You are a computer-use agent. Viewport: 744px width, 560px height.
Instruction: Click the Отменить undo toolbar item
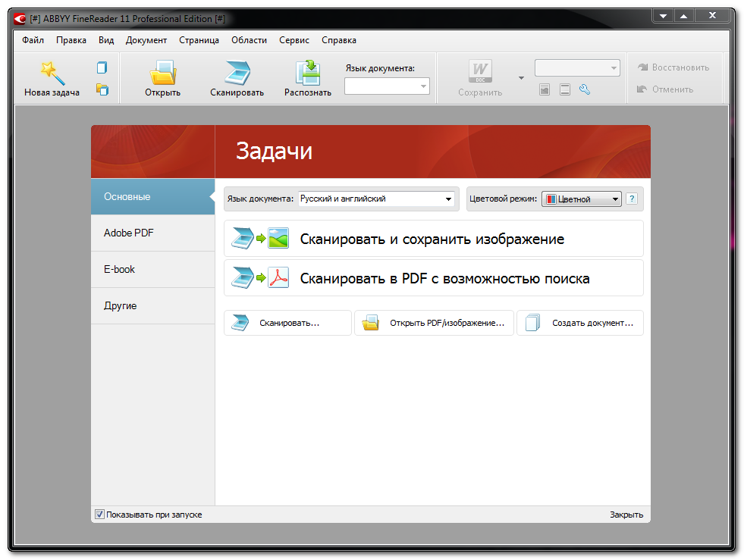point(665,89)
